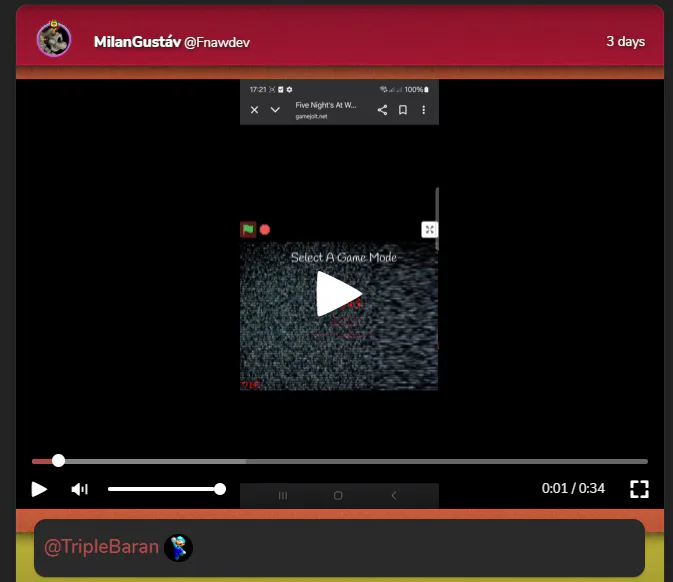Click the large center play overlay
Screen dimensions: 673x582
[339, 294]
